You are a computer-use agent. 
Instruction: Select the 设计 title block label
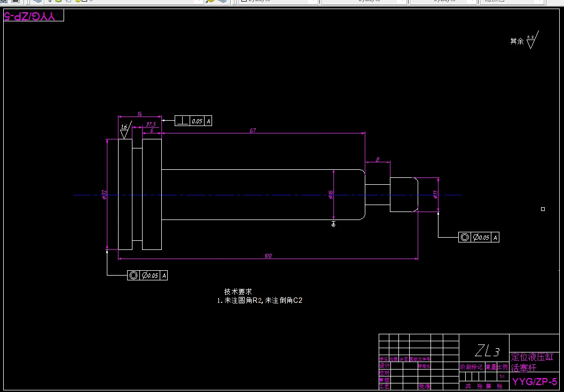[x=385, y=366]
